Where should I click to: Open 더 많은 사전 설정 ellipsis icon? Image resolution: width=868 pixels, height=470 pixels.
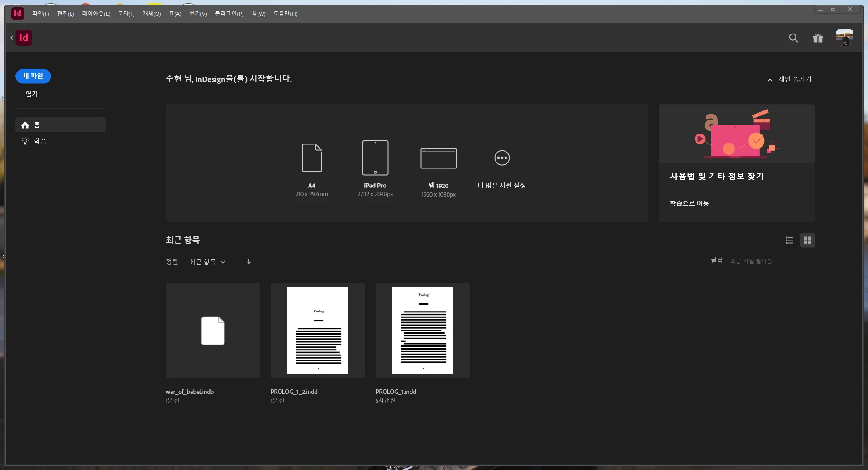click(x=502, y=158)
